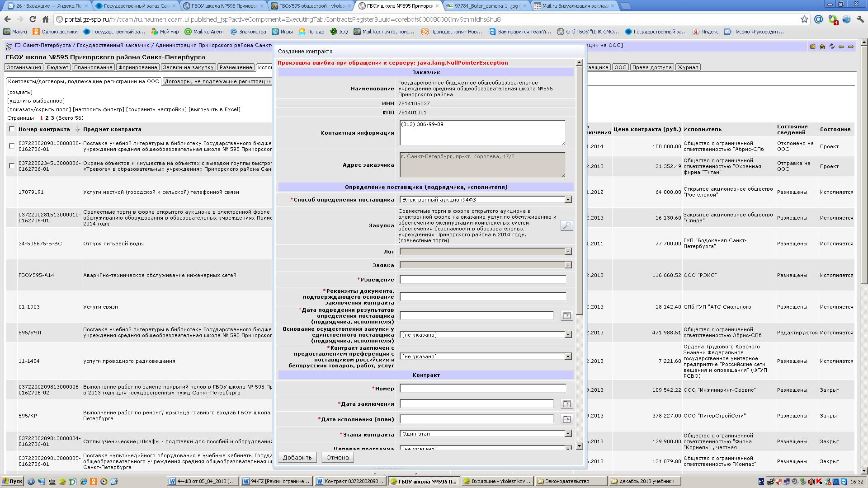Image resolution: width=868 pixels, height=488 pixels.
Task: Open calendar for Дата подведения результатов field
Action: pos(566,315)
